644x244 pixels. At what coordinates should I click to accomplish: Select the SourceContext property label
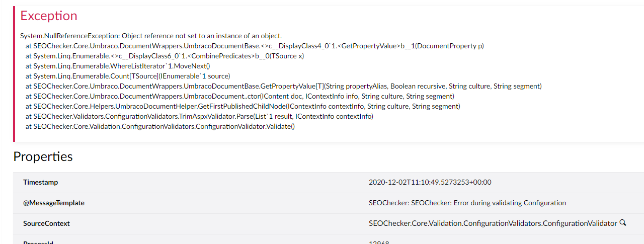click(46, 223)
